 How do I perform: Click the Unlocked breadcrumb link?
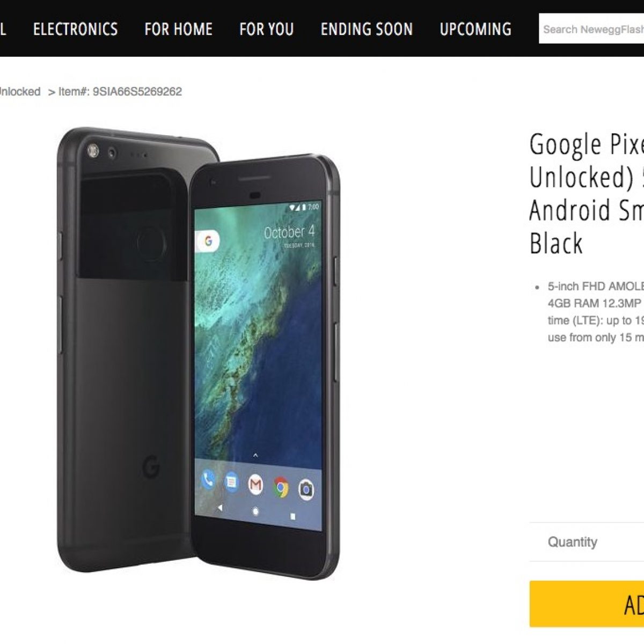(x=19, y=92)
